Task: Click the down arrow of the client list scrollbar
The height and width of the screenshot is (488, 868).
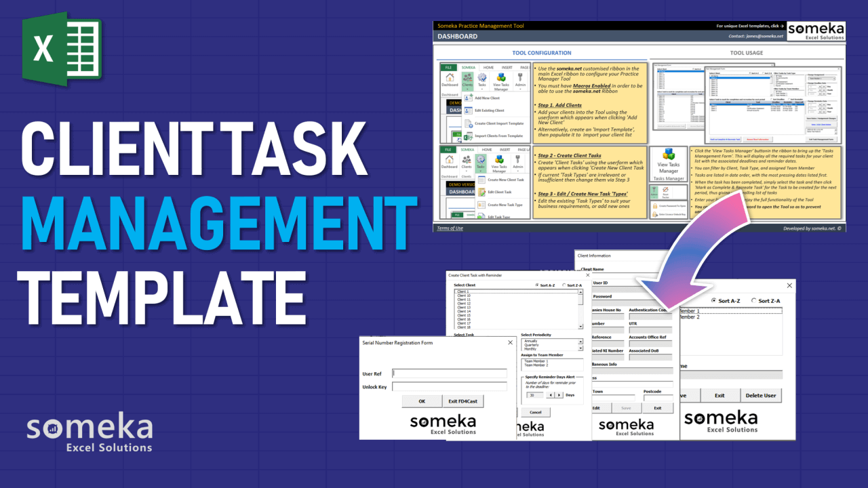Action: click(580, 326)
